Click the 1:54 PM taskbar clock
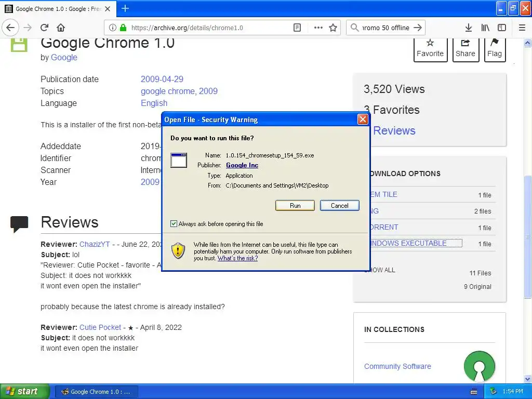Image resolution: width=532 pixels, height=399 pixels. (513, 392)
